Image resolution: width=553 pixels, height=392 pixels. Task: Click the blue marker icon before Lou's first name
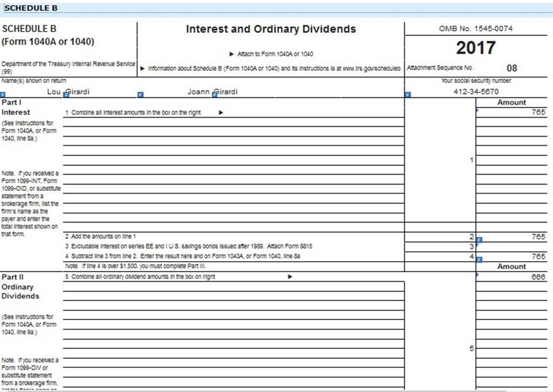3,94
